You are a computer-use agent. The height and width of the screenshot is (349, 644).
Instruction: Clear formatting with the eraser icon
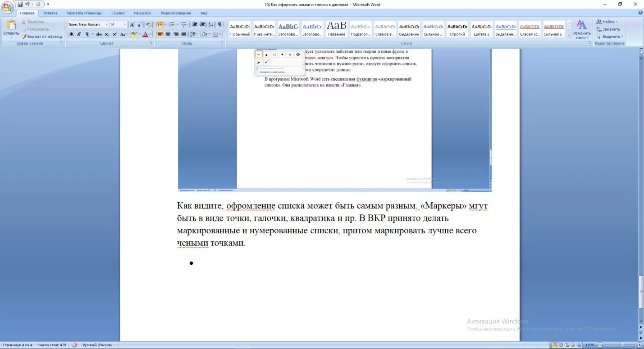click(x=148, y=25)
